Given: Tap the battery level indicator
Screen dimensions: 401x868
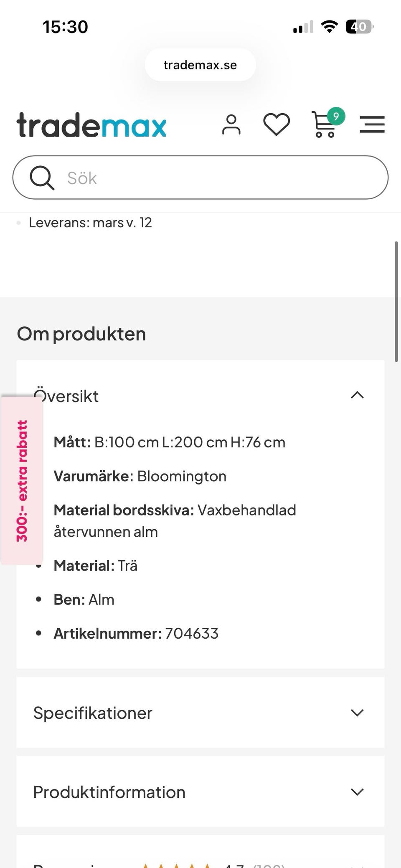Looking at the screenshot, I should (x=359, y=27).
